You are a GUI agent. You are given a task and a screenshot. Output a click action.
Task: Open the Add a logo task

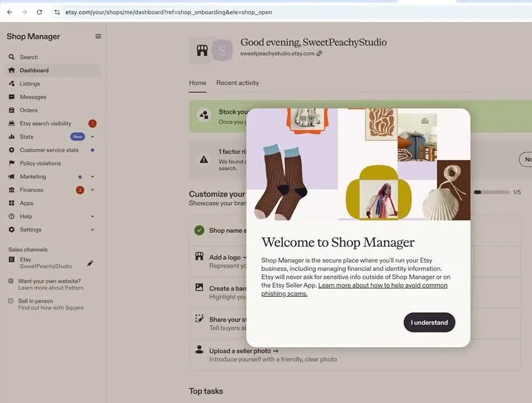(227, 257)
